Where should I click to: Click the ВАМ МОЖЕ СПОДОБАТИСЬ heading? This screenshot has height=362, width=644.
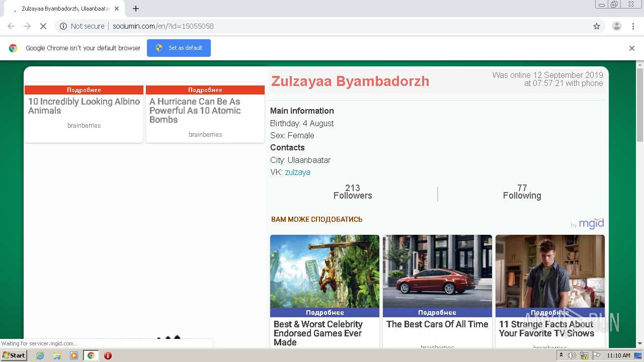coord(316,219)
